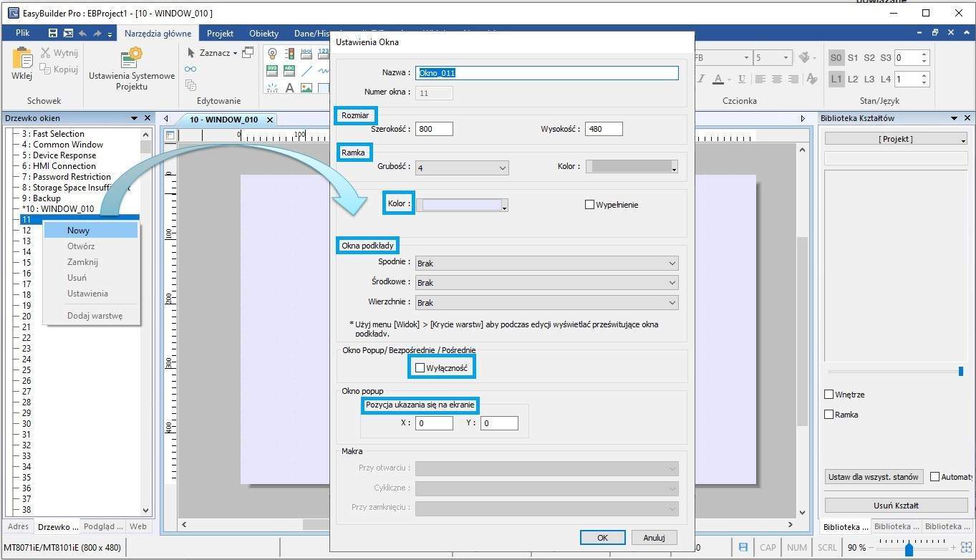Click the traffic light word lamp icon
Image resolution: width=976 pixels, height=560 pixels.
click(x=289, y=53)
